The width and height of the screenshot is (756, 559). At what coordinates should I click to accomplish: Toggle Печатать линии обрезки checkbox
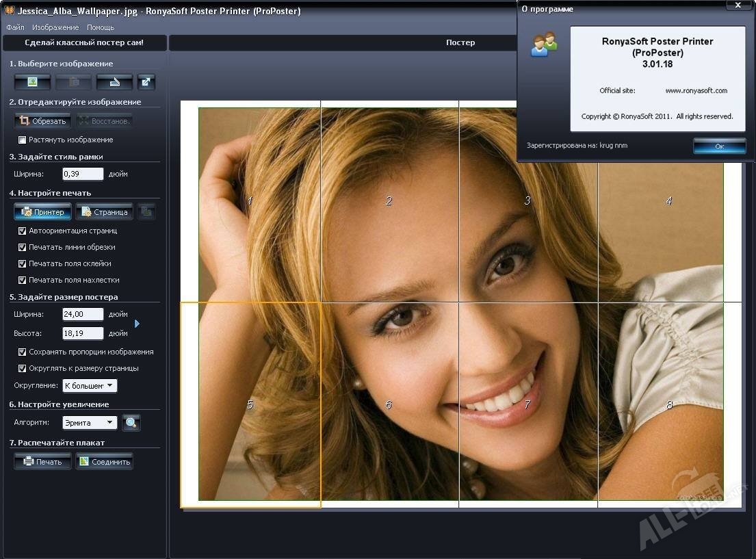point(23,248)
